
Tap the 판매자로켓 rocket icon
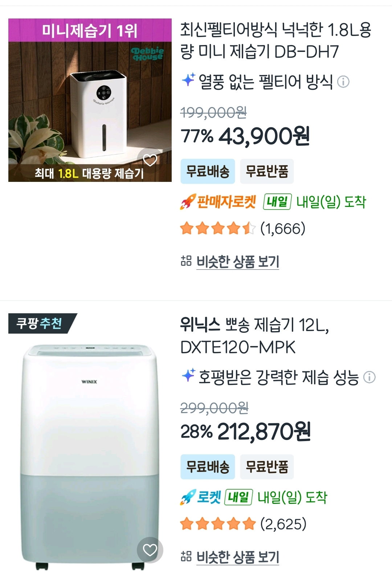coord(187,202)
